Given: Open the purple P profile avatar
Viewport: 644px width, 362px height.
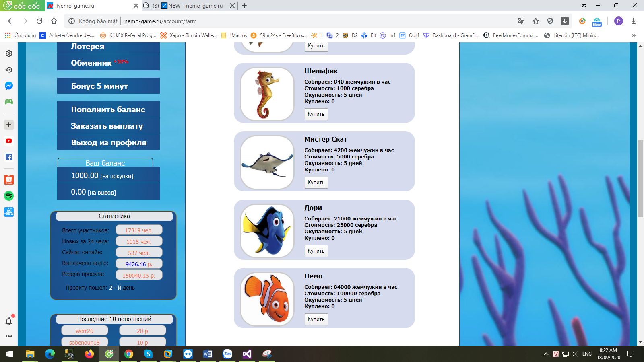Looking at the screenshot, I should coord(619,21).
